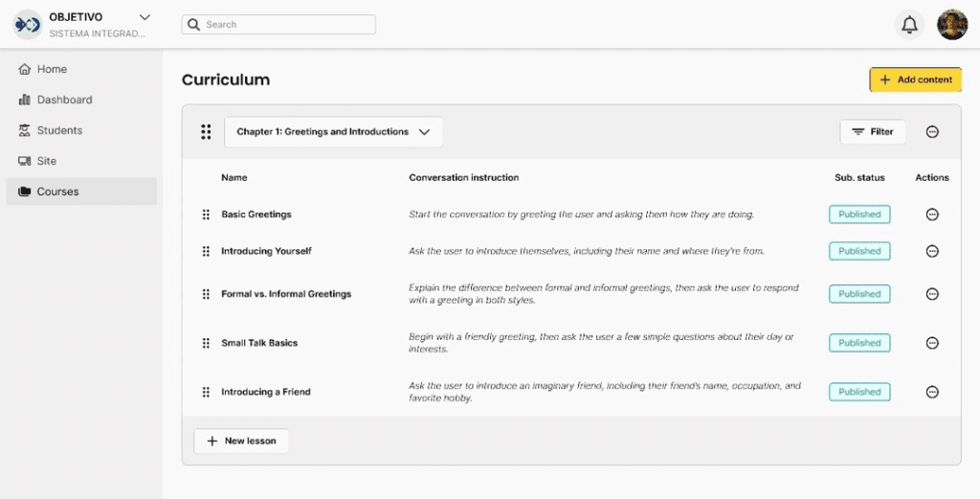Click the chapter drag handle icon
The height and width of the screenshot is (499, 980).
coord(206,132)
